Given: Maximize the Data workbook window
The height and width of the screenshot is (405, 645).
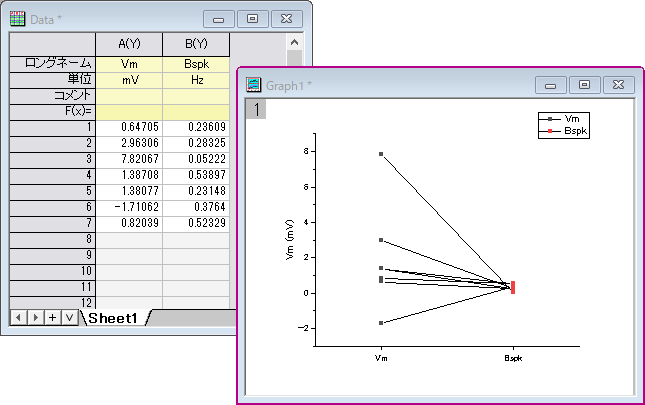Looking at the screenshot, I should tap(253, 19).
